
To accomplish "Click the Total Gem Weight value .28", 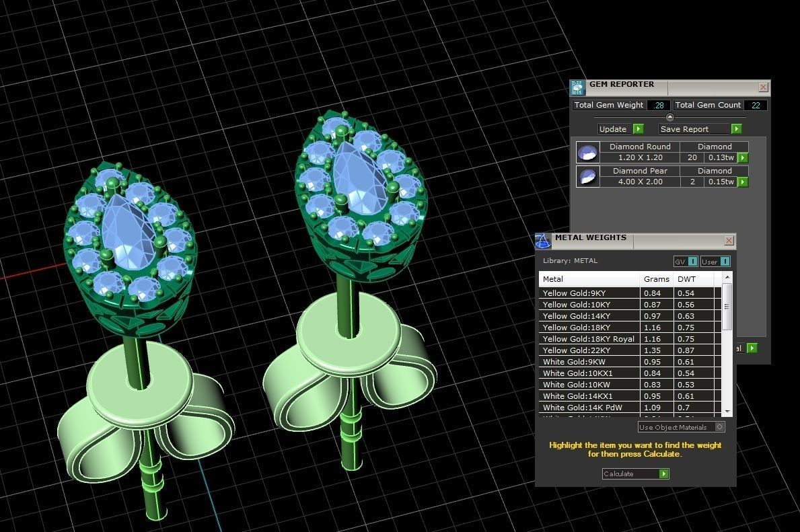I will tap(659, 105).
